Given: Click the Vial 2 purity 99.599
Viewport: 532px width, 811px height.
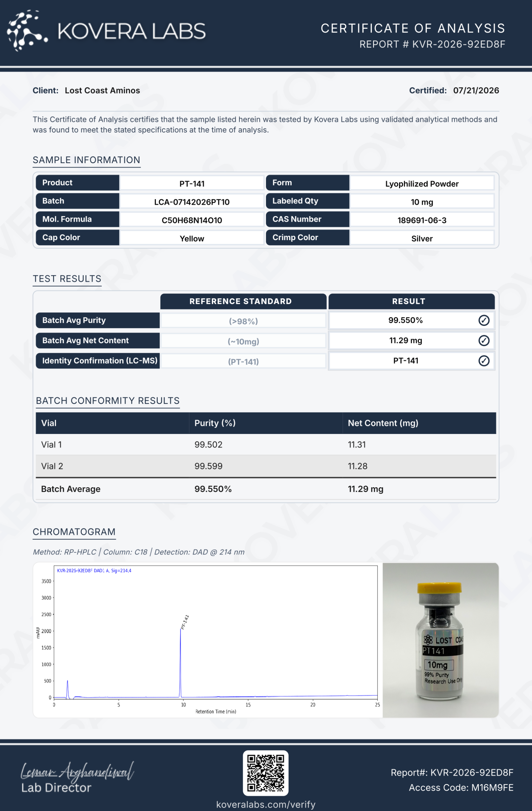Looking at the screenshot, I should pyautogui.click(x=208, y=466).
